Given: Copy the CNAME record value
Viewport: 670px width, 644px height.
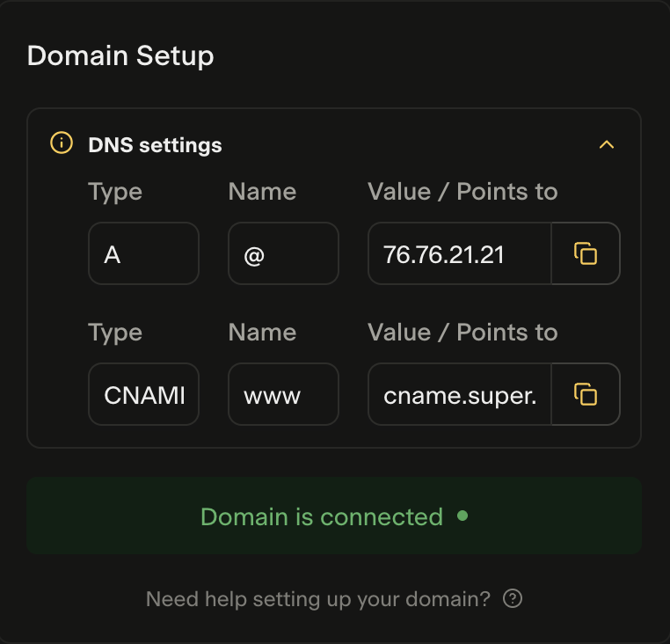Looking at the screenshot, I should 586,394.
